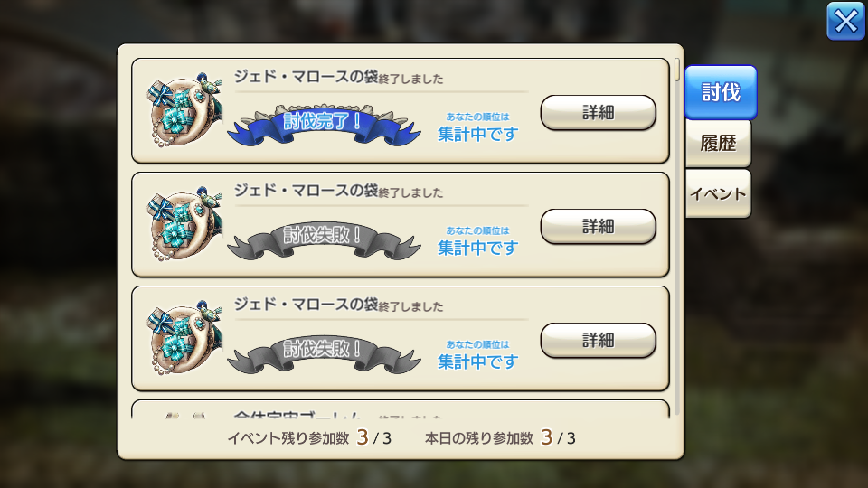Tap the 本日の残り参加数 counter
The height and width of the screenshot is (488, 868).
[x=500, y=437]
